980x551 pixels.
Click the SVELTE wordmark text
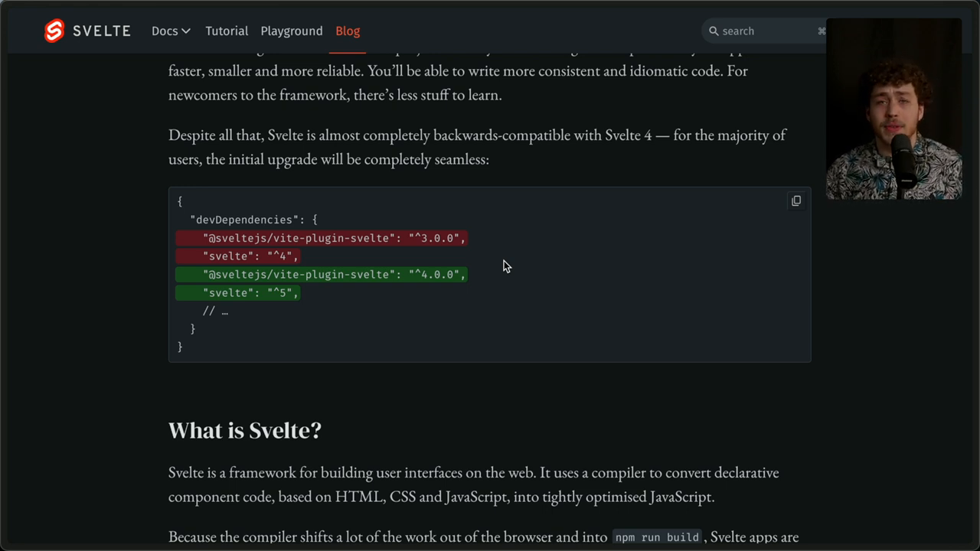[102, 31]
